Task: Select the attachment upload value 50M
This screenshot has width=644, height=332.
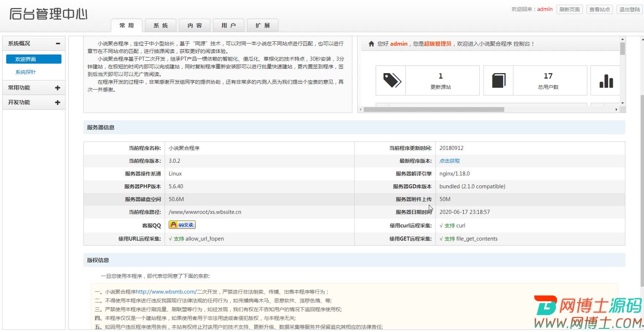Action: click(x=445, y=199)
